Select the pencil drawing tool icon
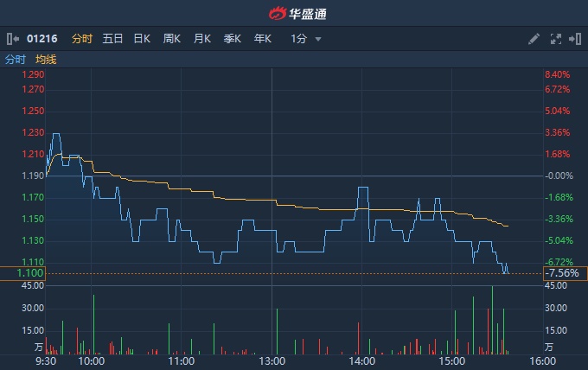The height and width of the screenshot is (370, 588). coord(534,39)
